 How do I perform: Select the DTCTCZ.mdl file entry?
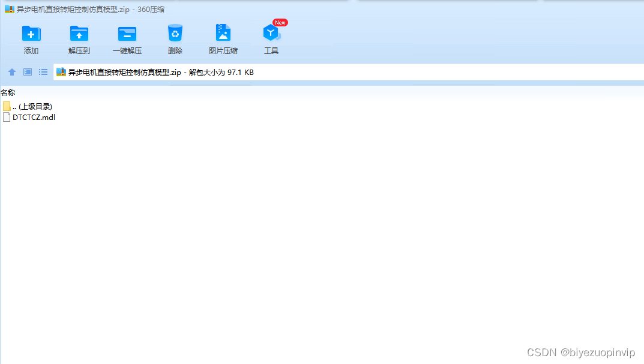click(x=34, y=117)
